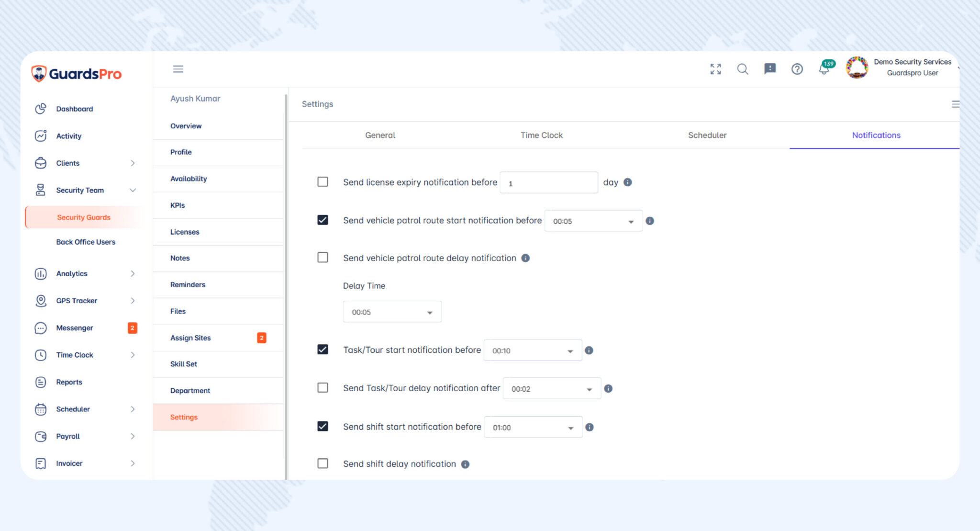Click the Scheduler calendar icon
This screenshot has width=980, height=531.
click(x=41, y=409)
